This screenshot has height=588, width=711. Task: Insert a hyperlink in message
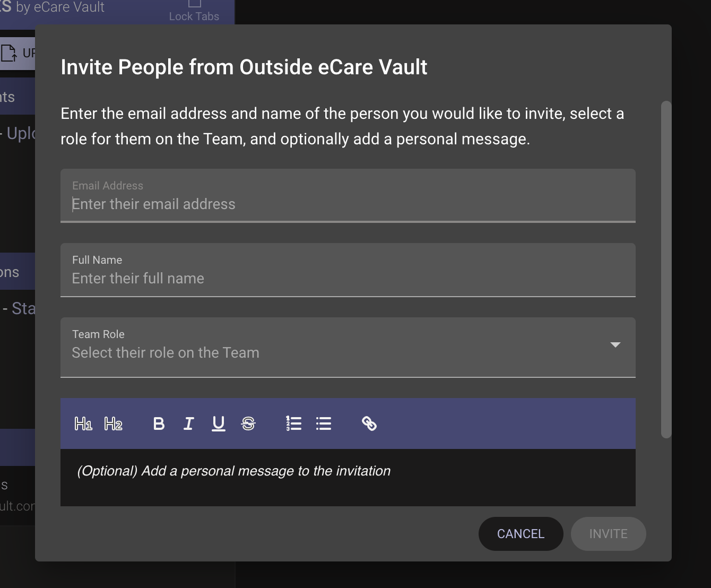click(369, 423)
